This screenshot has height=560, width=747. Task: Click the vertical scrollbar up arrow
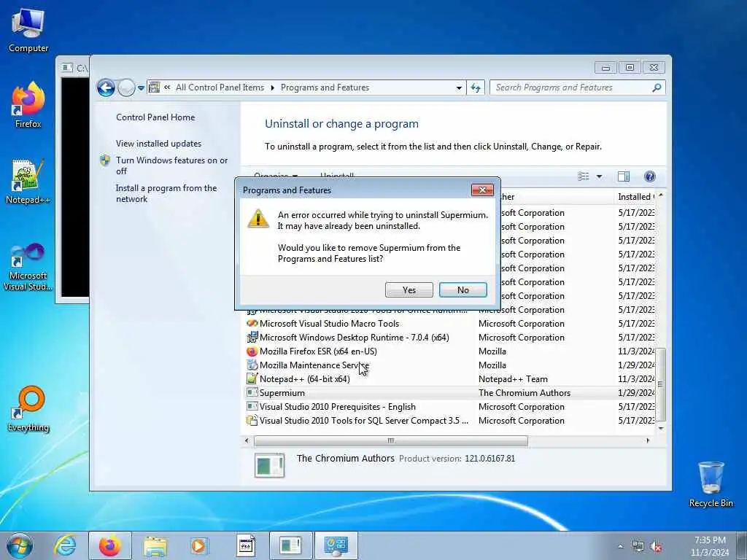click(x=661, y=195)
